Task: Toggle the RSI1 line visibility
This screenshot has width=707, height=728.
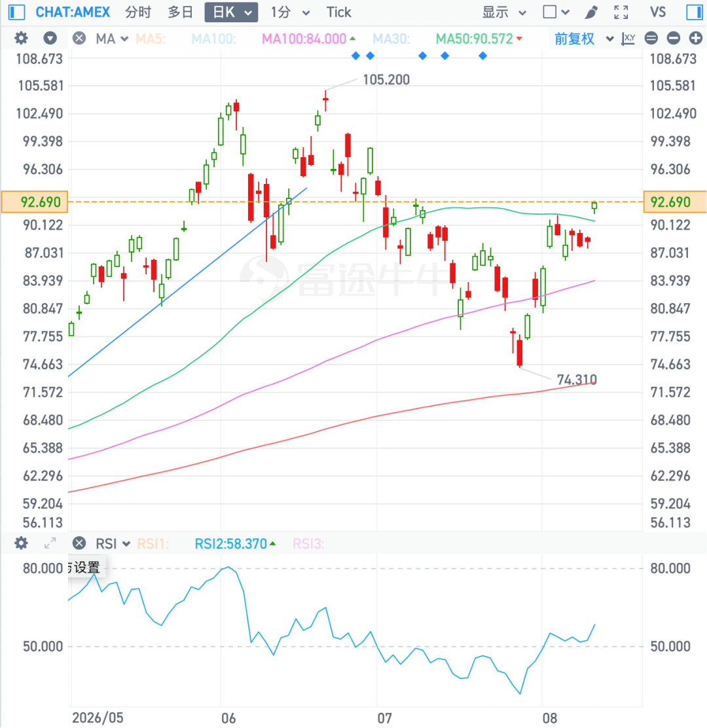Action: coord(153,543)
